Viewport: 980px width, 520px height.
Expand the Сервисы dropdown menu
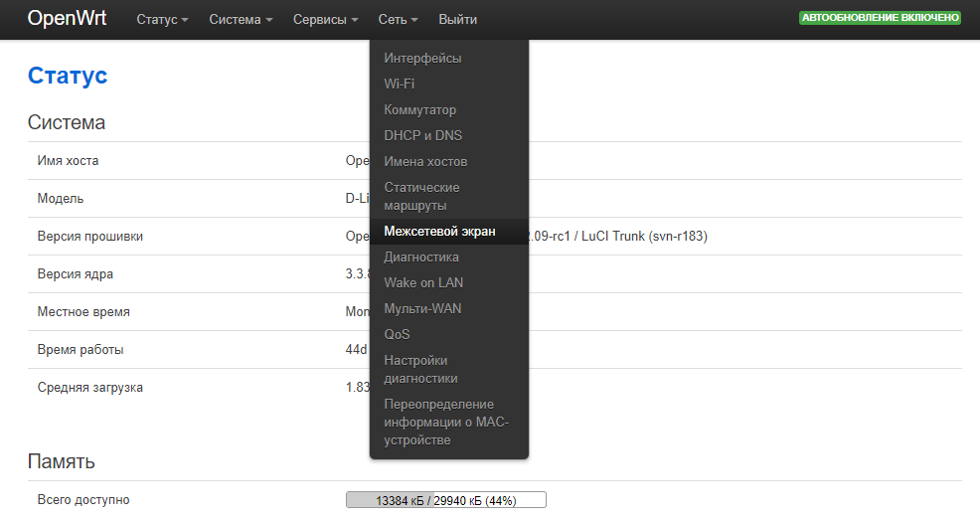click(x=326, y=19)
